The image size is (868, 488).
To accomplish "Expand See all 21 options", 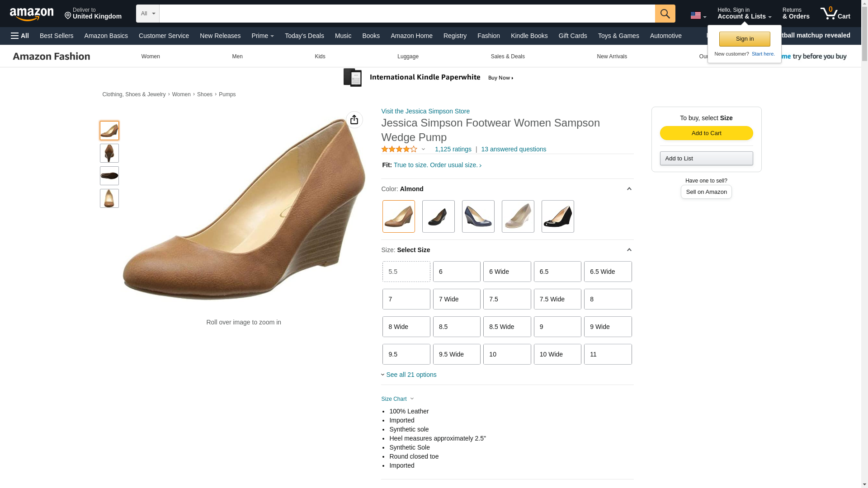I will click(x=409, y=375).
